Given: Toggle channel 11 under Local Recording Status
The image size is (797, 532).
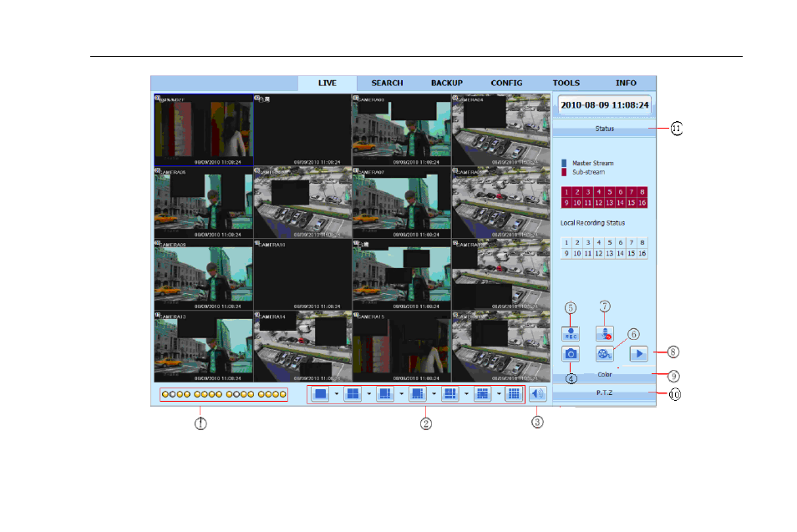Looking at the screenshot, I should coord(588,254).
